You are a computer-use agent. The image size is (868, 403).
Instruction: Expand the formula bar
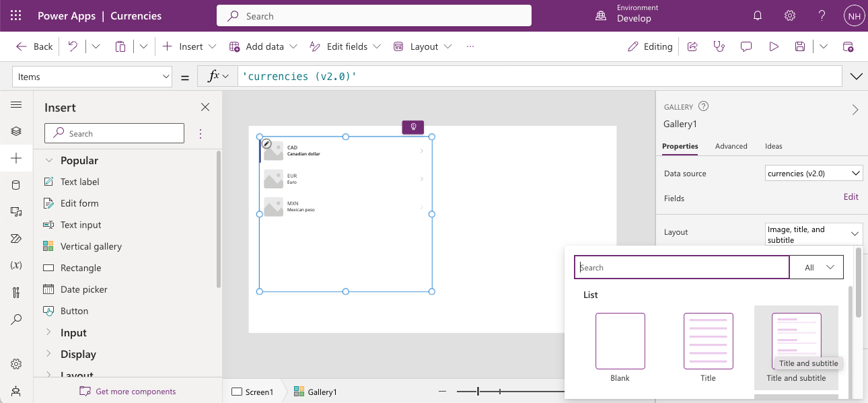pyautogui.click(x=857, y=77)
